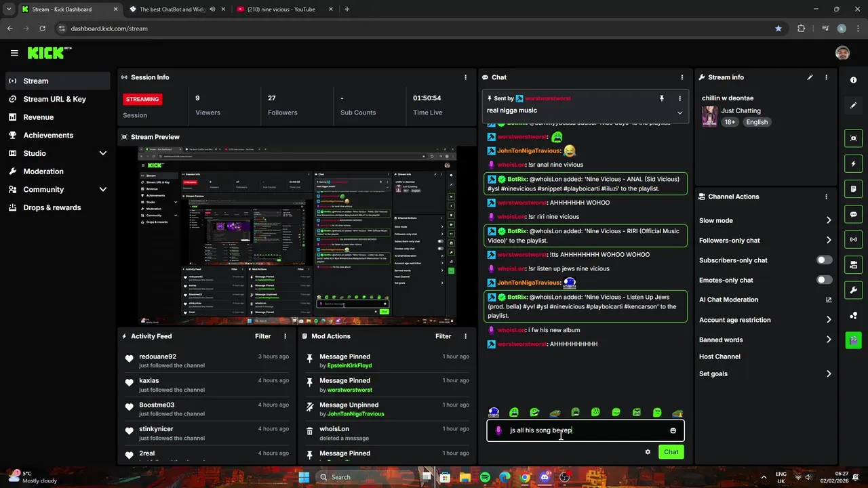Go to Stream in the sidebar
The width and height of the screenshot is (868, 488).
point(58,81)
